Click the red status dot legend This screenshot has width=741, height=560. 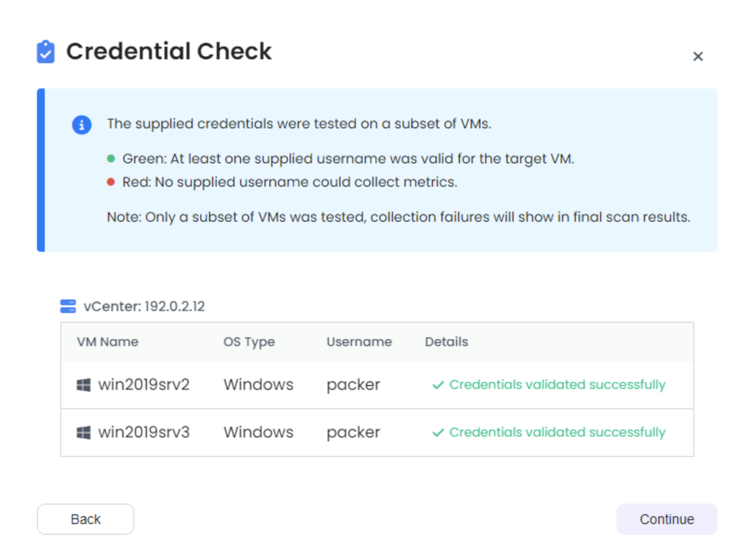[111, 182]
